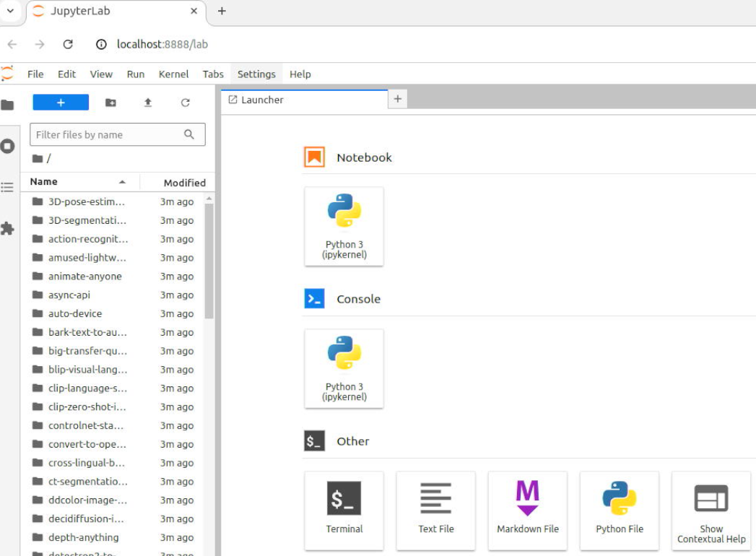This screenshot has height=556, width=756.
Task: Select controlnet-sta... folder
Action: pyautogui.click(x=113, y=425)
